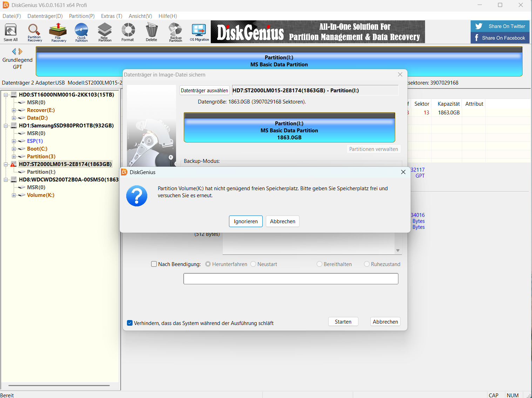Viewport: 532px width, 398px height.
Task: Click the drive icon next to Volume(K:)
Action: pyautogui.click(x=22, y=195)
